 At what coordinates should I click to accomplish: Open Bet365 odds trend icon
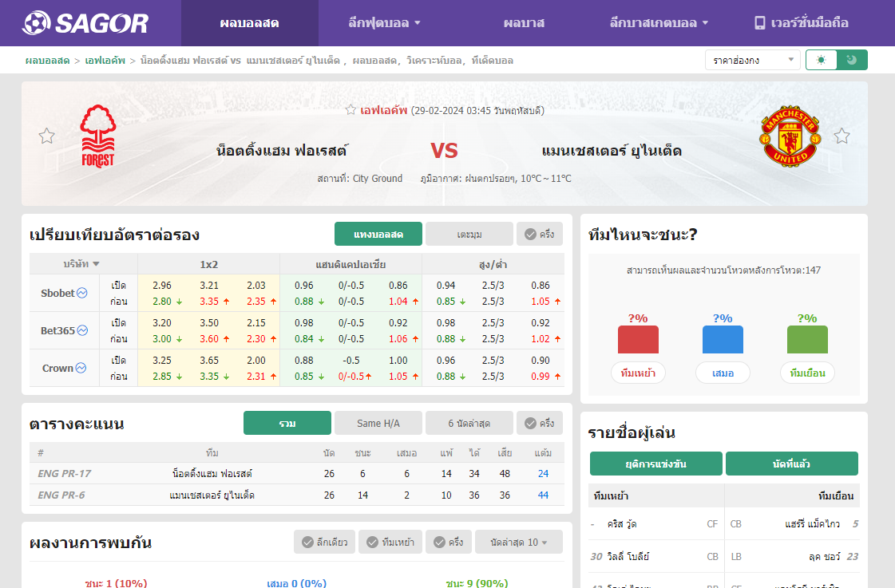point(83,330)
